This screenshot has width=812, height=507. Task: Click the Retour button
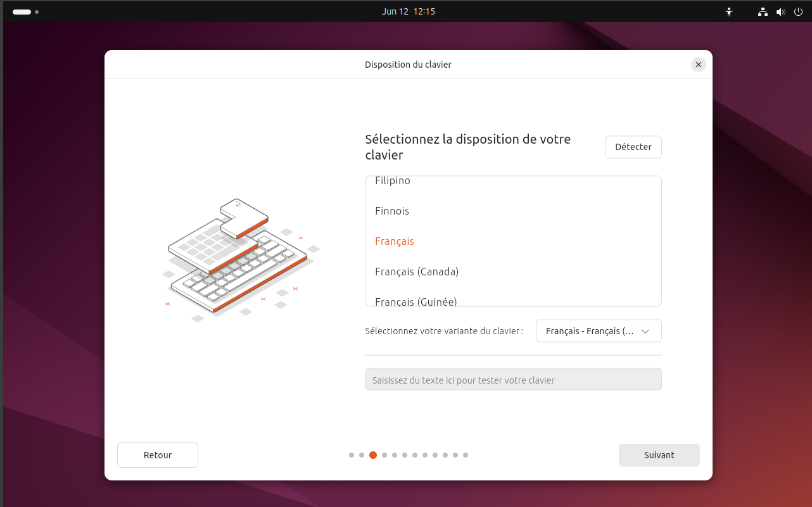click(157, 454)
